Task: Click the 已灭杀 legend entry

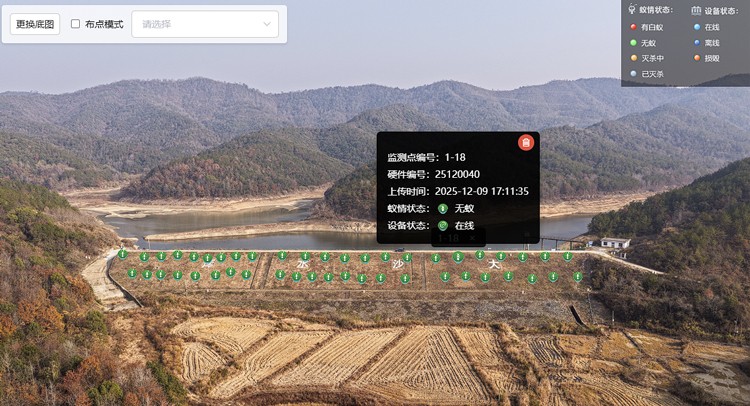Action: pos(651,73)
